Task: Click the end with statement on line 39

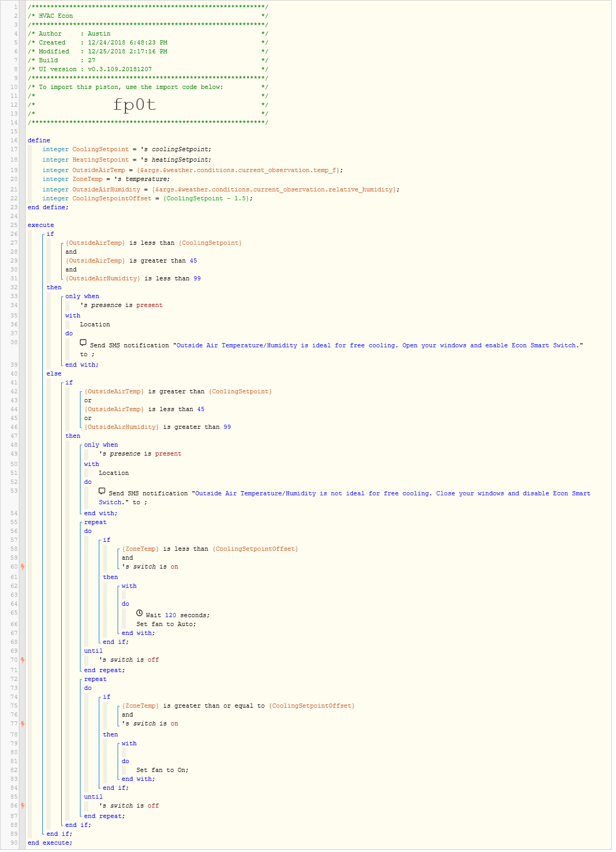Action: pyautogui.click(x=82, y=365)
